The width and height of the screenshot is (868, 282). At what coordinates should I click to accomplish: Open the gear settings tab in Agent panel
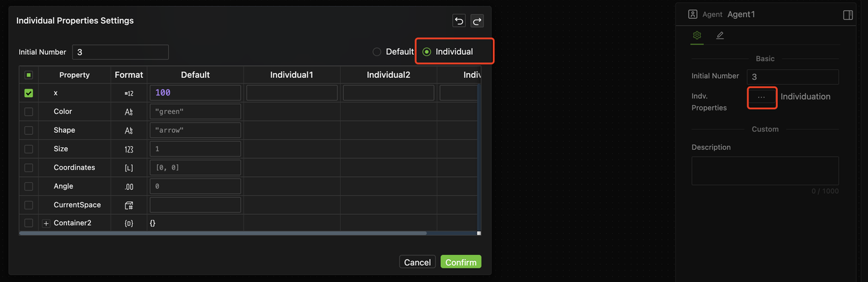click(696, 35)
